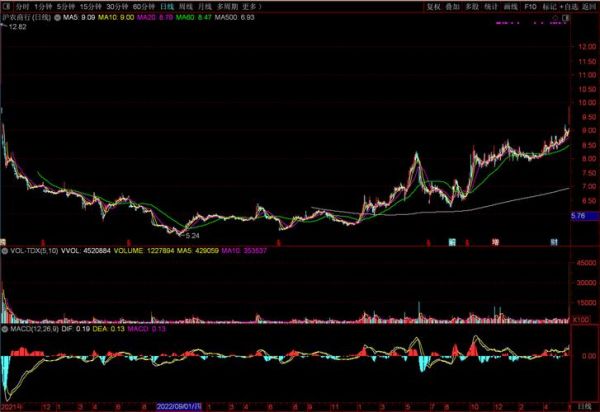The height and width of the screenshot is (412, 600).
Task: Switch to 分时 intraday chart
Action: tap(21, 5)
